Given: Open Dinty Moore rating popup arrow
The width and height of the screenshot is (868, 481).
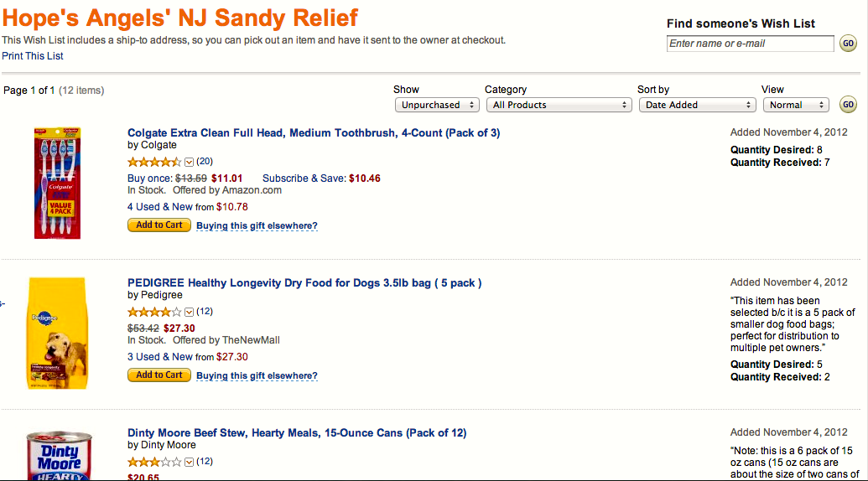Looking at the screenshot, I should point(189,462).
